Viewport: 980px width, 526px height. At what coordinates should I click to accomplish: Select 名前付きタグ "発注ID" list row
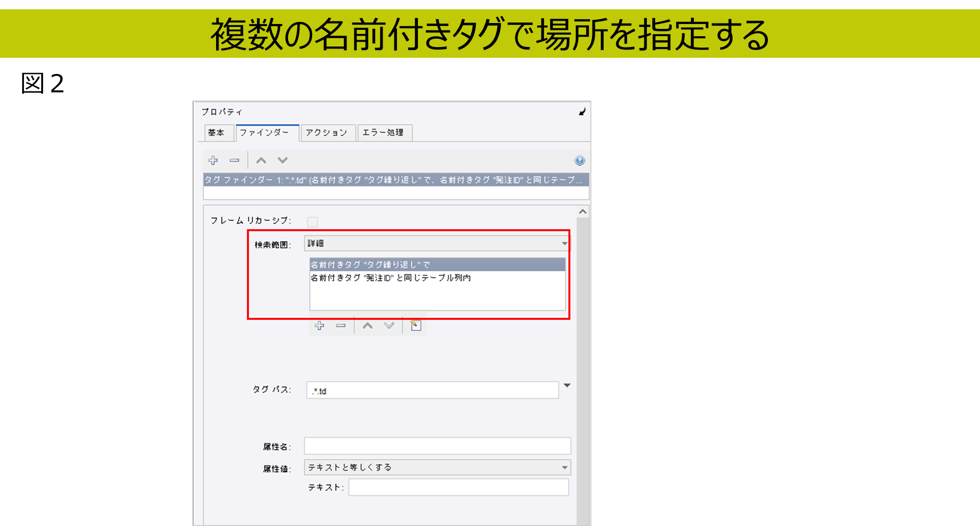click(391, 278)
